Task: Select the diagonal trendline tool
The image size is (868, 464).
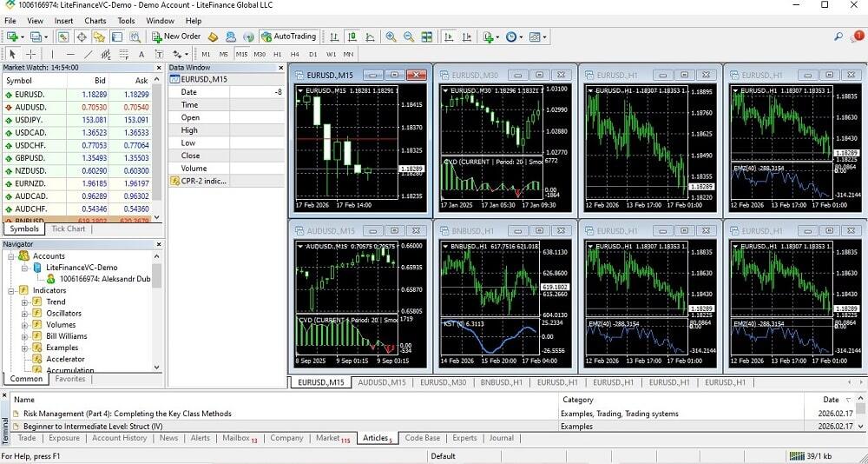Action: click(x=88, y=55)
